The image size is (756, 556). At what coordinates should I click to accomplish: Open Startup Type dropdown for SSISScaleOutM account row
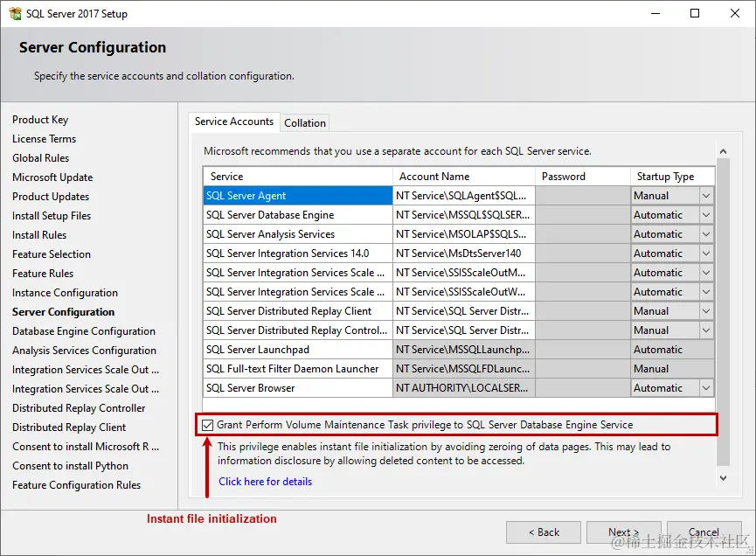(706, 273)
